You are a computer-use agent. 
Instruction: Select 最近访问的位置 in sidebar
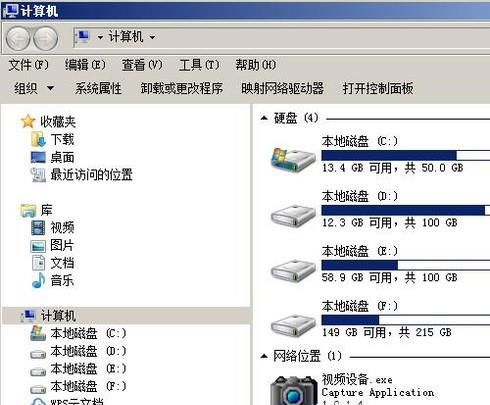[92, 175]
